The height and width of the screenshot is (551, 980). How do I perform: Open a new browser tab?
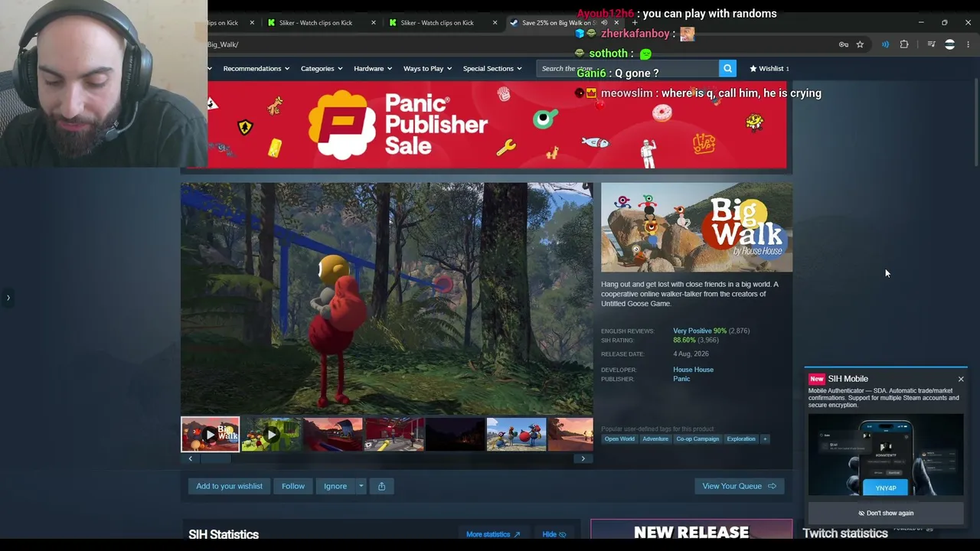635,23
